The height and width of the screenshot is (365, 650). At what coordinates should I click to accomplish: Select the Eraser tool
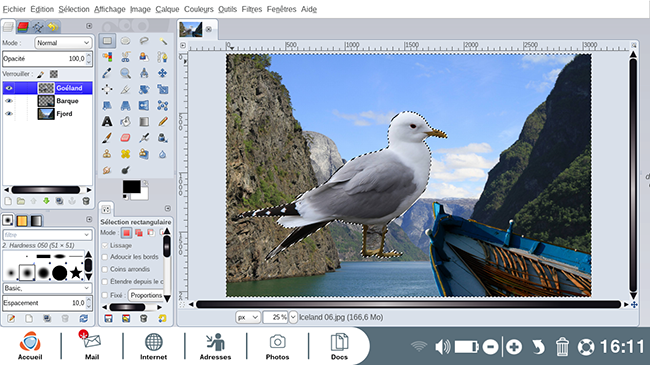[x=126, y=138]
